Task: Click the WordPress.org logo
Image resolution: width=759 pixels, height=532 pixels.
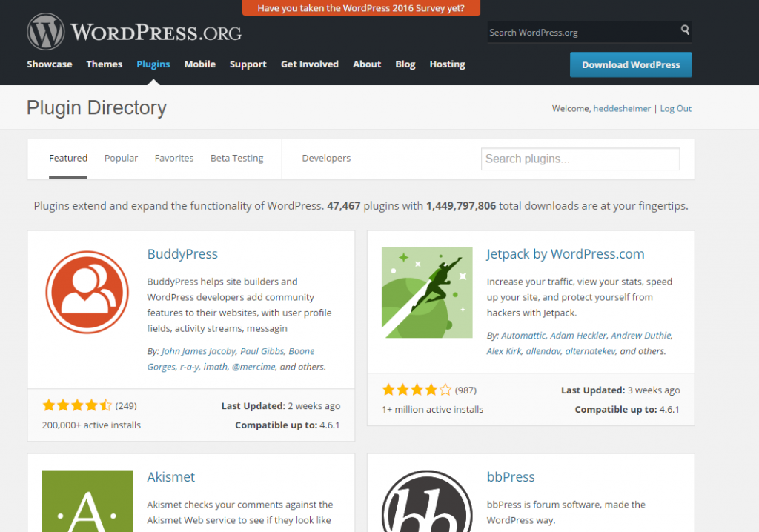Action: click(135, 32)
